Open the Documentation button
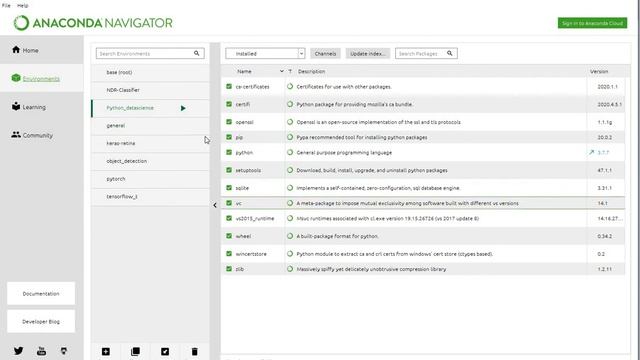The height and width of the screenshot is (360, 640). click(41, 293)
